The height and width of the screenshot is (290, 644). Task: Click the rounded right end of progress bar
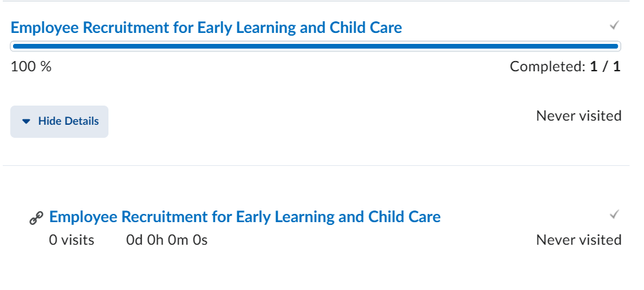[617, 47]
